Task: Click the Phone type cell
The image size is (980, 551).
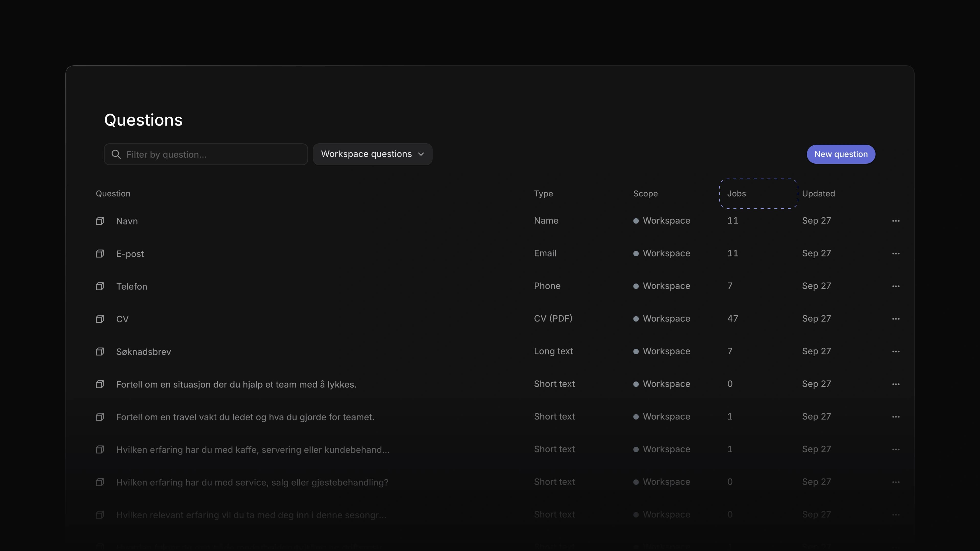Action: (x=547, y=286)
